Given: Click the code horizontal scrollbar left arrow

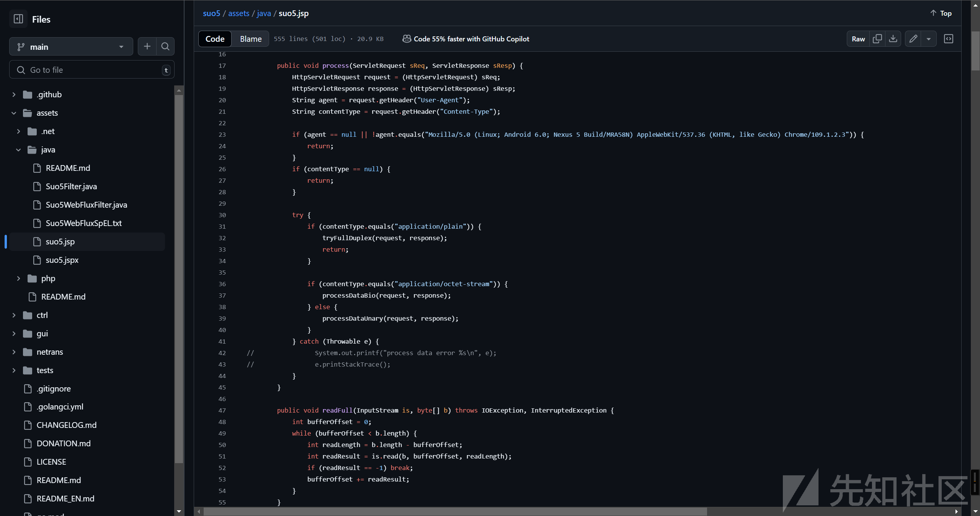Looking at the screenshot, I should tap(199, 511).
